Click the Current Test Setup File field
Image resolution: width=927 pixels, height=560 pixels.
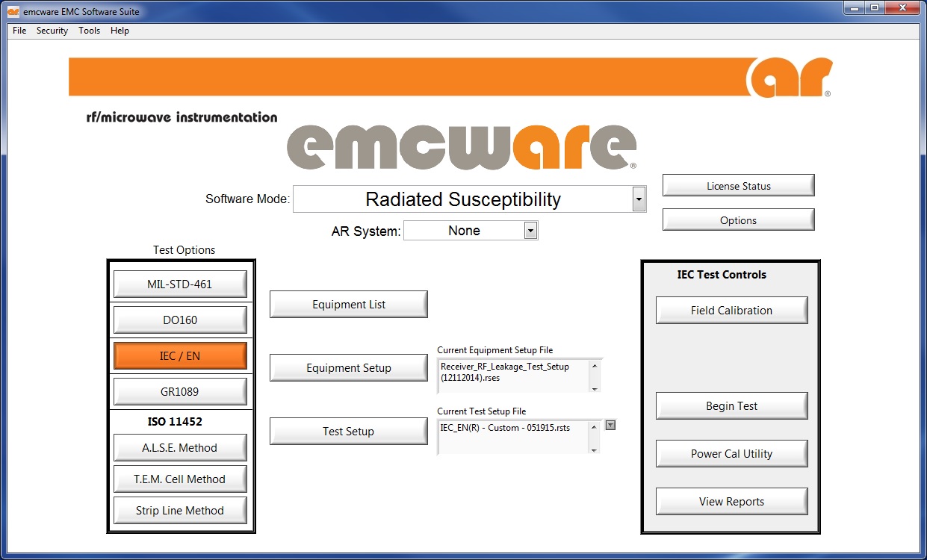(x=514, y=437)
